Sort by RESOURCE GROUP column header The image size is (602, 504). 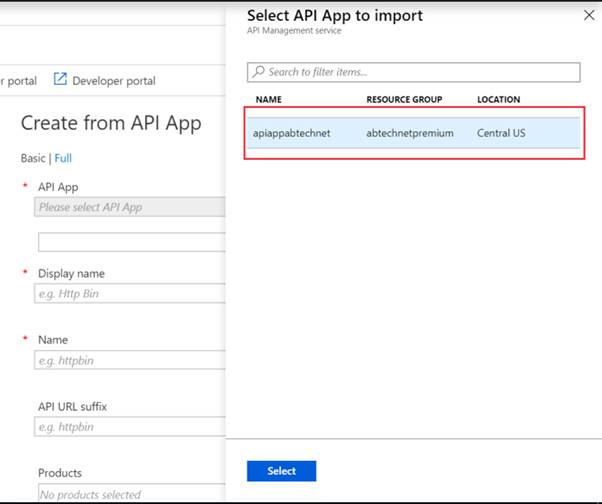tap(404, 99)
